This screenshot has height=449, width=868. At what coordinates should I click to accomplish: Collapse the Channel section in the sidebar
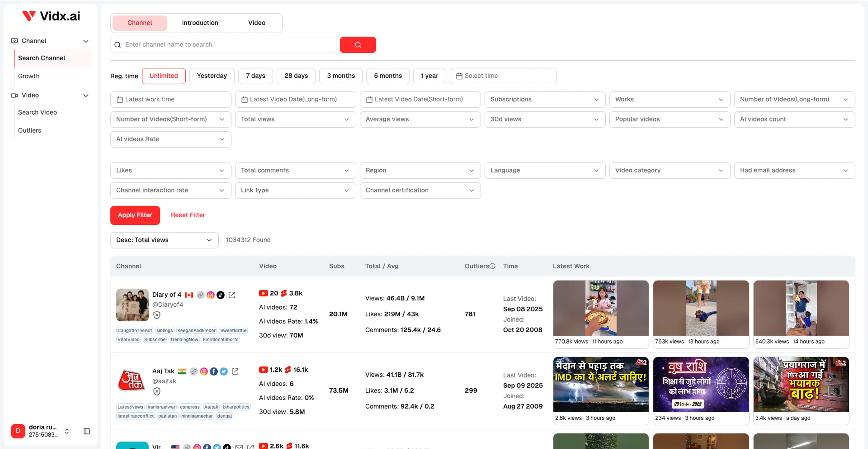tap(86, 41)
